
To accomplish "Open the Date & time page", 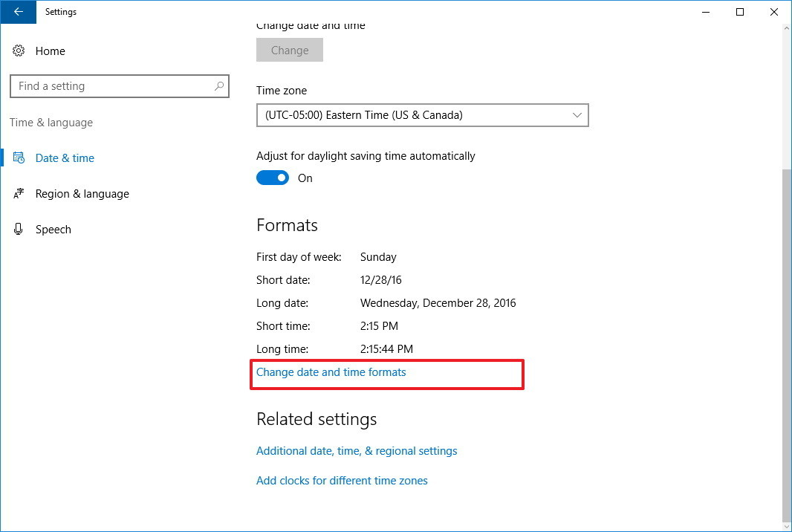I will 65,158.
